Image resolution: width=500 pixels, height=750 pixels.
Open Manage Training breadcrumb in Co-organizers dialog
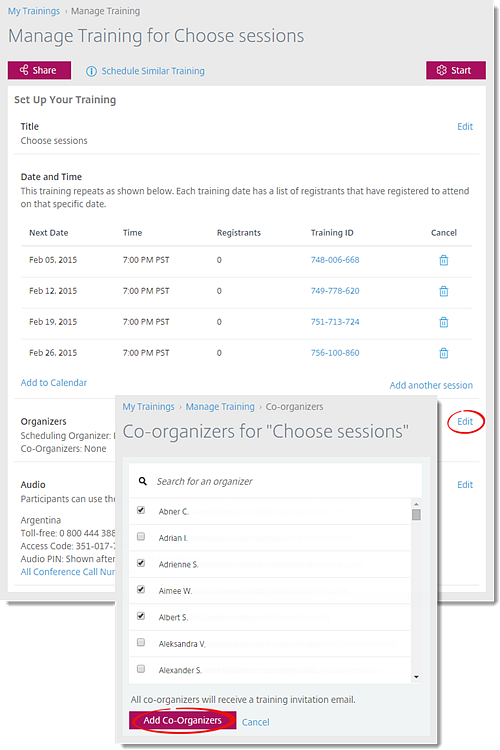[220, 407]
